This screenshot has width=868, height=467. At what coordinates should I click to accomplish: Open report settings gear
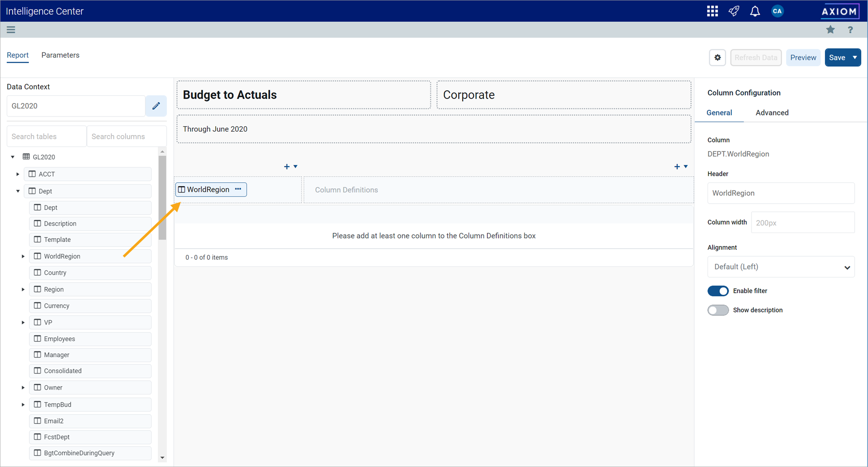[717, 57]
